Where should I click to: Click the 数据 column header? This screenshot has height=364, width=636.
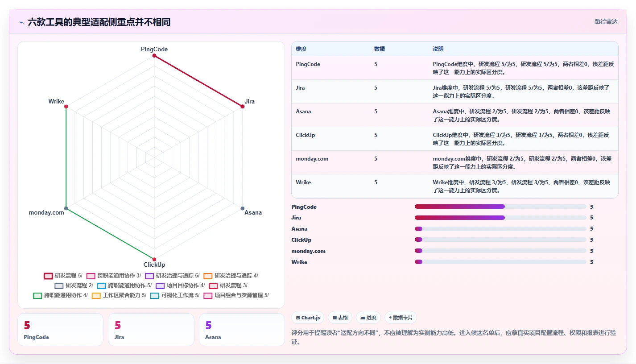tap(380, 49)
